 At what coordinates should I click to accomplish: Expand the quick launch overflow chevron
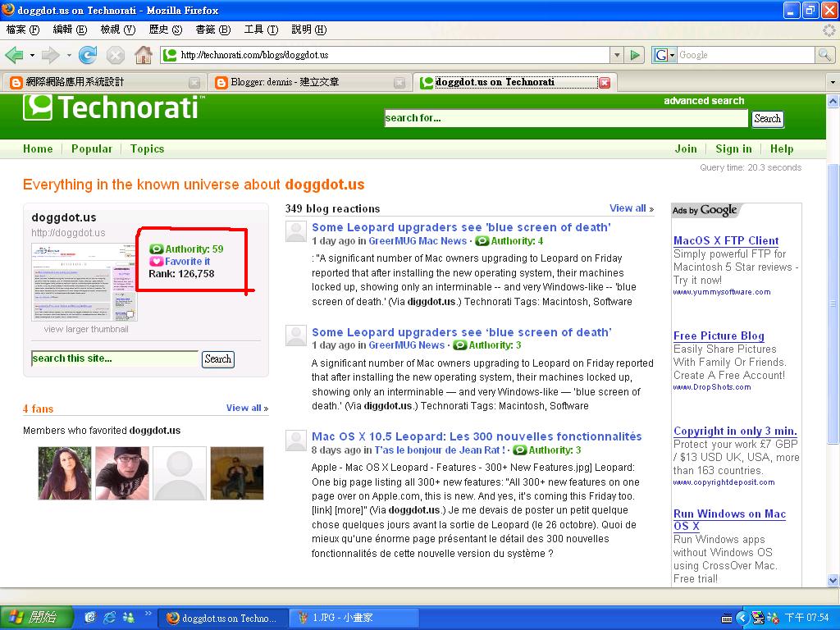(x=148, y=614)
